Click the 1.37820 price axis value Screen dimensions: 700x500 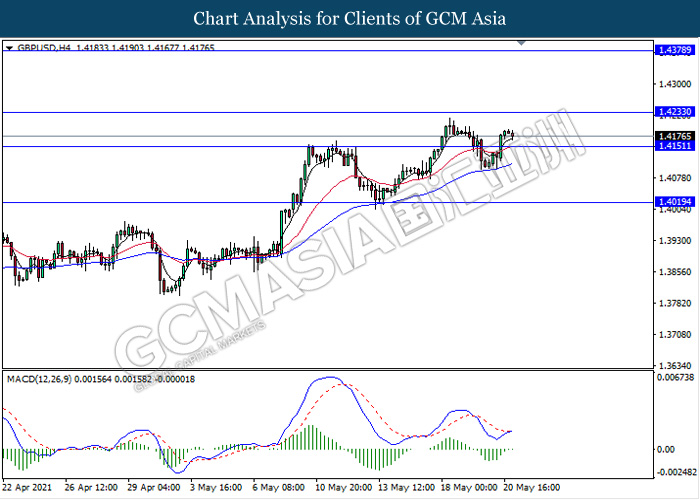coord(675,304)
